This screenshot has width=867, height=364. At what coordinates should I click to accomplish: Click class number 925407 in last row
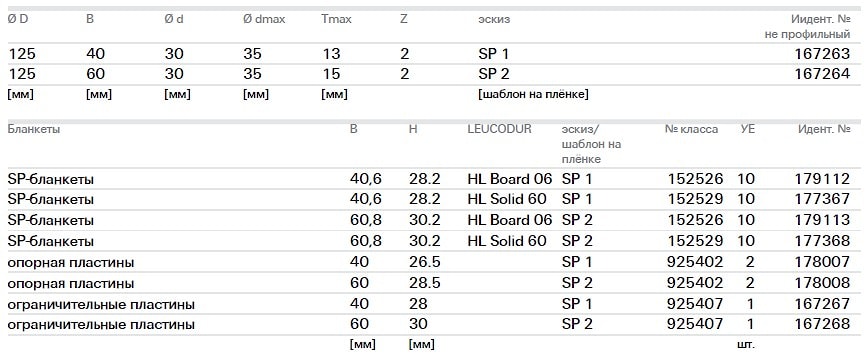point(695,325)
